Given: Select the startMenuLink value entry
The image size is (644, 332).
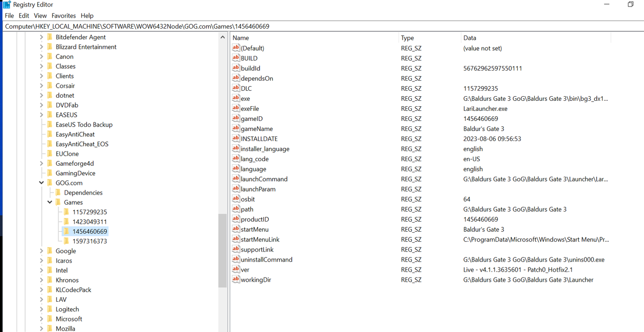Looking at the screenshot, I should tap(260, 239).
